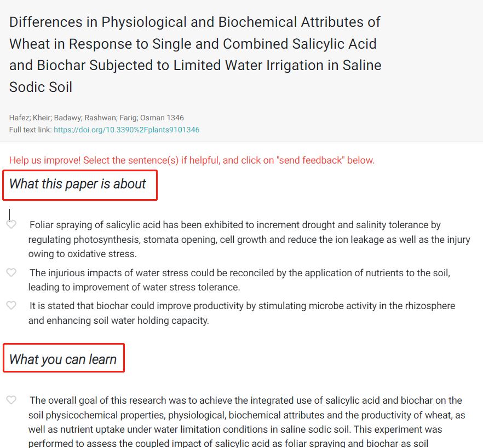Click the paper title beginning 'Differences in Physiological'
The width and height of the screenshot is (483, 448).
tap(196, 55)
